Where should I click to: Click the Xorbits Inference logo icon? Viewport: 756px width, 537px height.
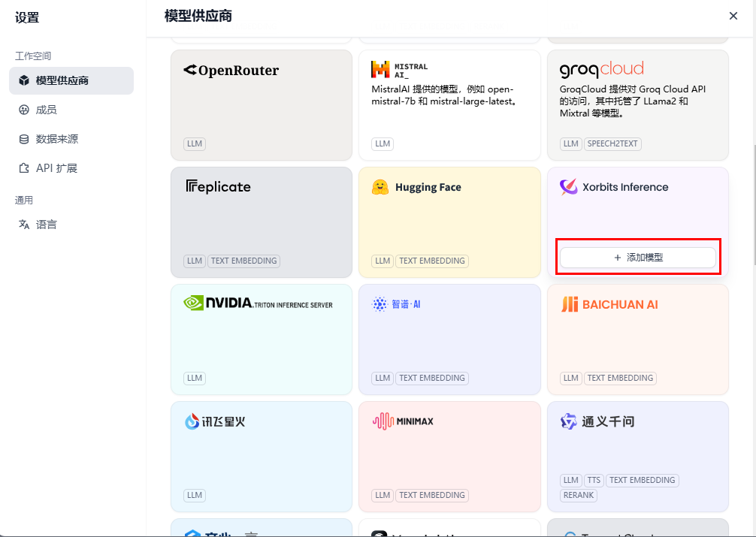point(568,187)
